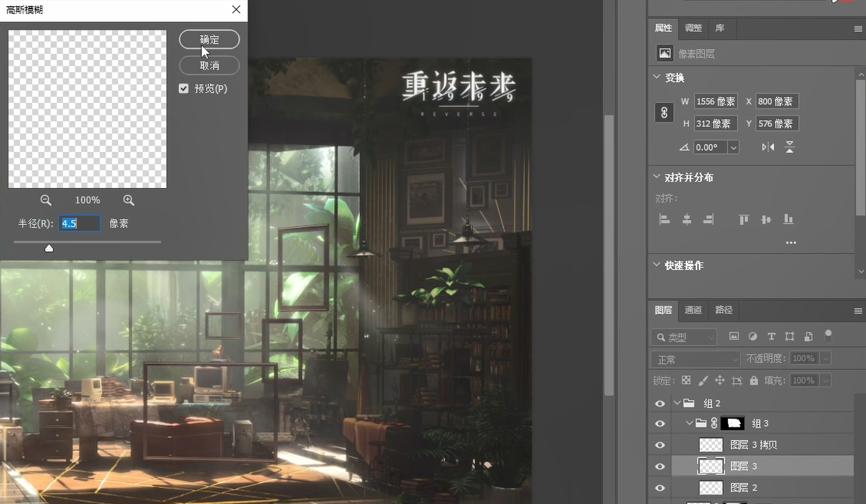This screenshot has height=504, width=866.
Task: Prevent auto-nesting into artboards
Action: coord(736,381)
